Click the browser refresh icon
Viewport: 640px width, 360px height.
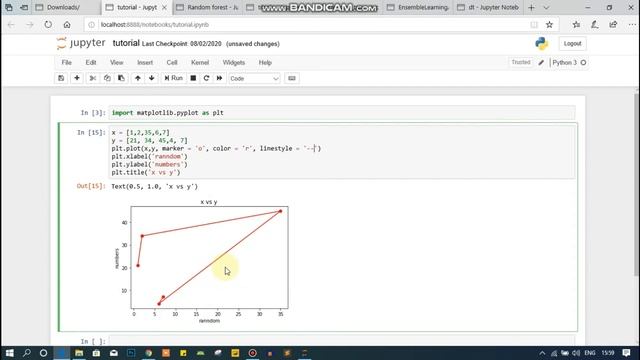click(48, 24)
